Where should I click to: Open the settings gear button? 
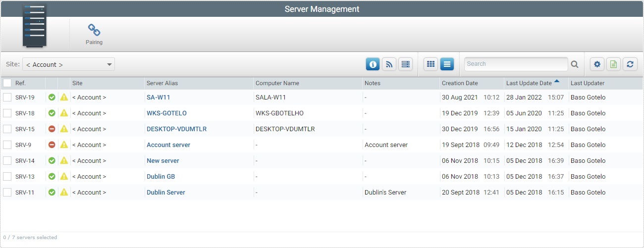tap(597, 64)
